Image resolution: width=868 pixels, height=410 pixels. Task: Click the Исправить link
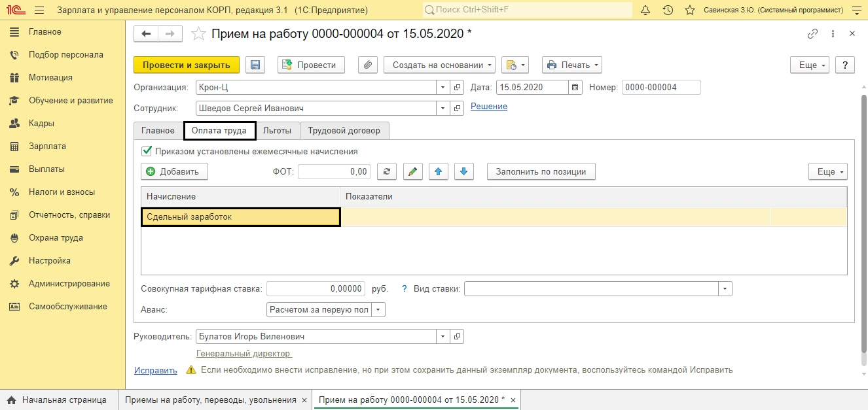click(156, 370)
